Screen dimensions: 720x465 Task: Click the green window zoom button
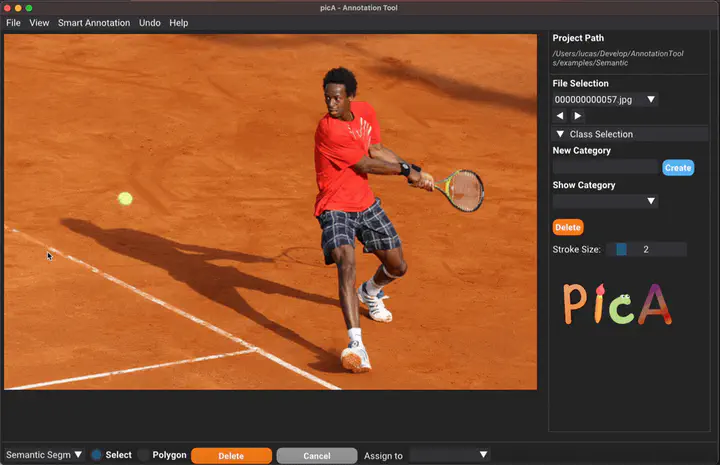pos(29,8)
